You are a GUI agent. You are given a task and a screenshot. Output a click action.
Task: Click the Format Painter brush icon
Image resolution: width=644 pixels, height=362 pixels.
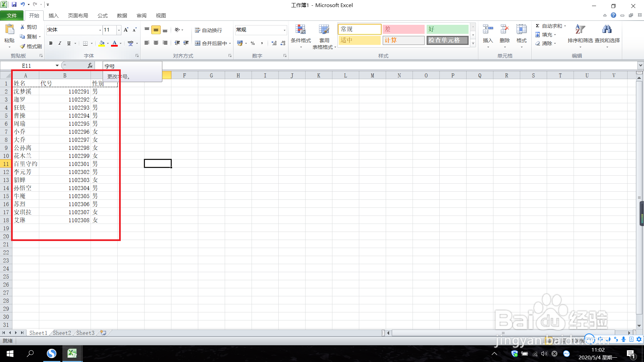point(23,46)
